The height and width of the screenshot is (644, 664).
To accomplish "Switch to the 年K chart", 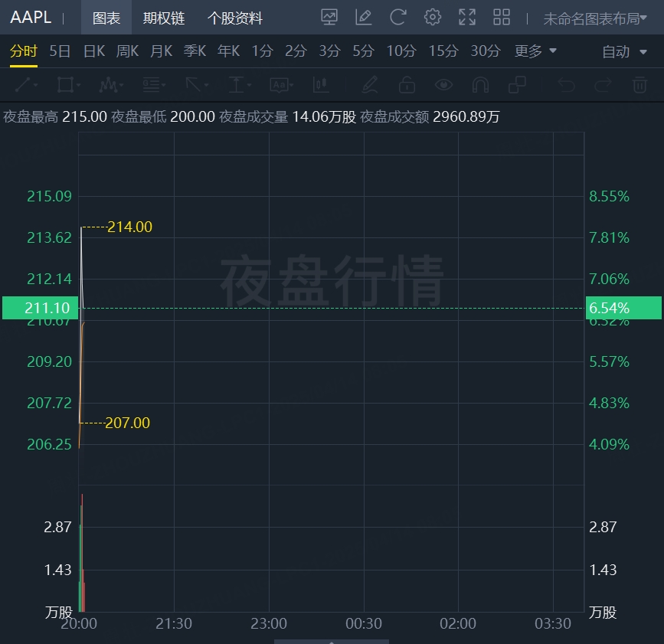I will tap(229, 51).
